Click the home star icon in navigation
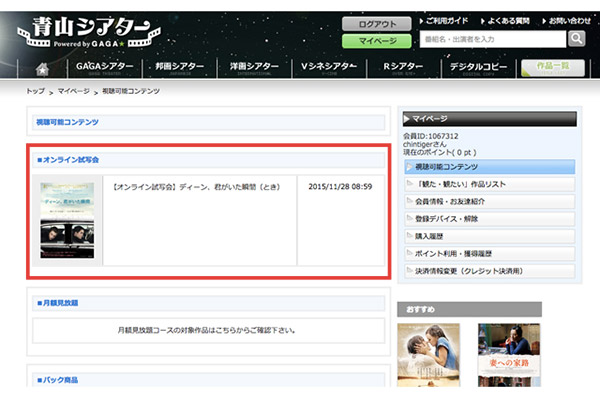 [42, 69]
